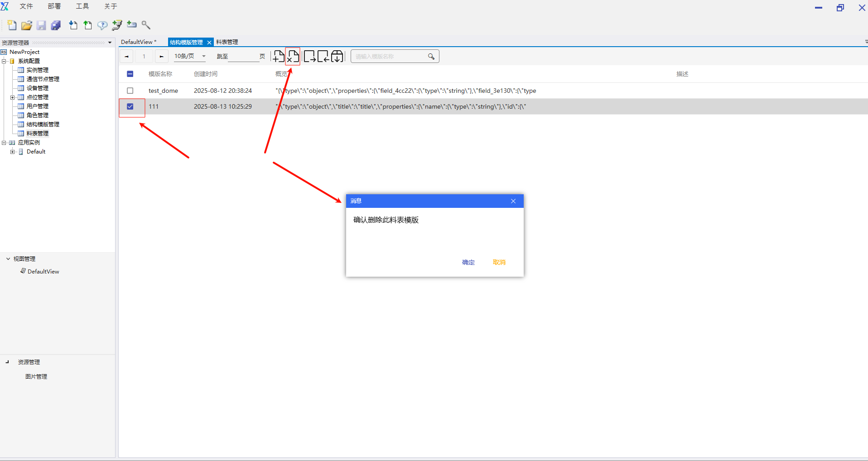The width and height of the screenshot is (868, 461).
Task: Uncheck the checkbox for row 111
Action: coord(130,106)
